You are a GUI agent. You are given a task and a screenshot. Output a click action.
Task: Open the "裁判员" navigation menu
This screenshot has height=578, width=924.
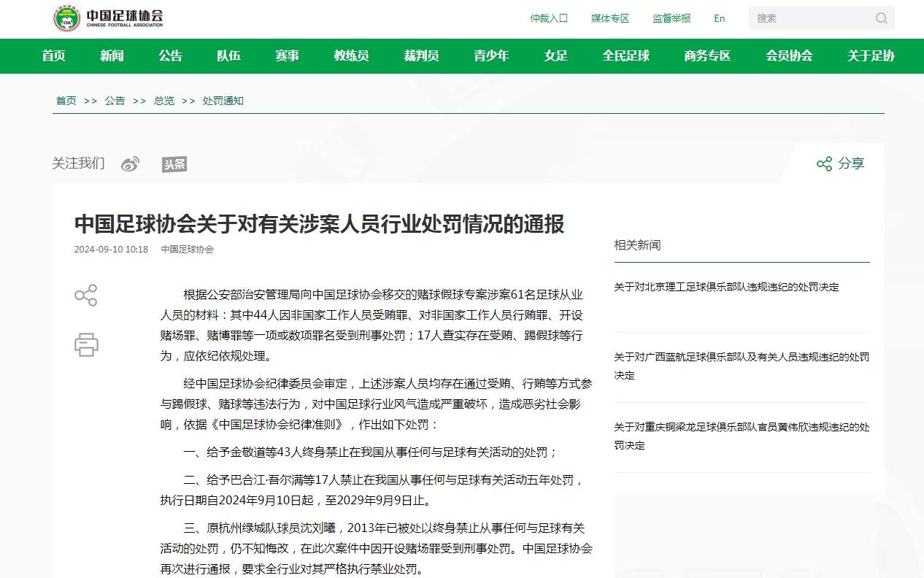point(420,56)
